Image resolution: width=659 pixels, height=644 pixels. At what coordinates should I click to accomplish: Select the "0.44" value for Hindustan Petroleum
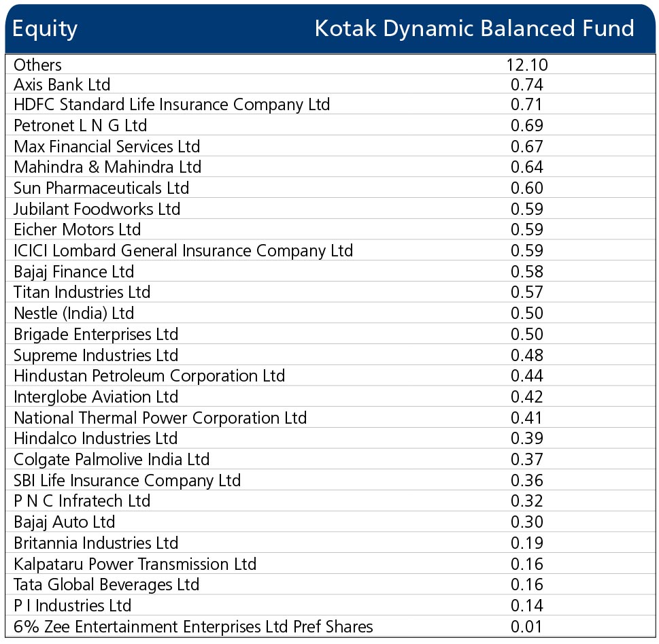[527, 376]
